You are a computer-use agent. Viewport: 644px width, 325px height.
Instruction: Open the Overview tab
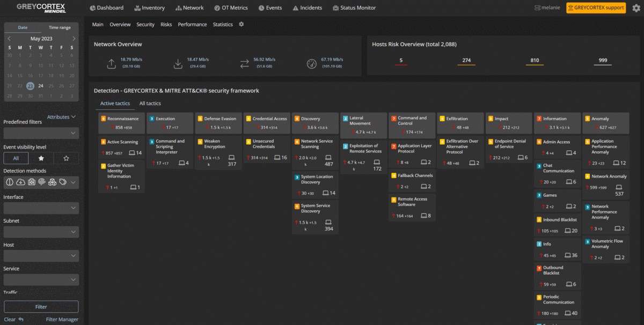click(x=120, y=24)
